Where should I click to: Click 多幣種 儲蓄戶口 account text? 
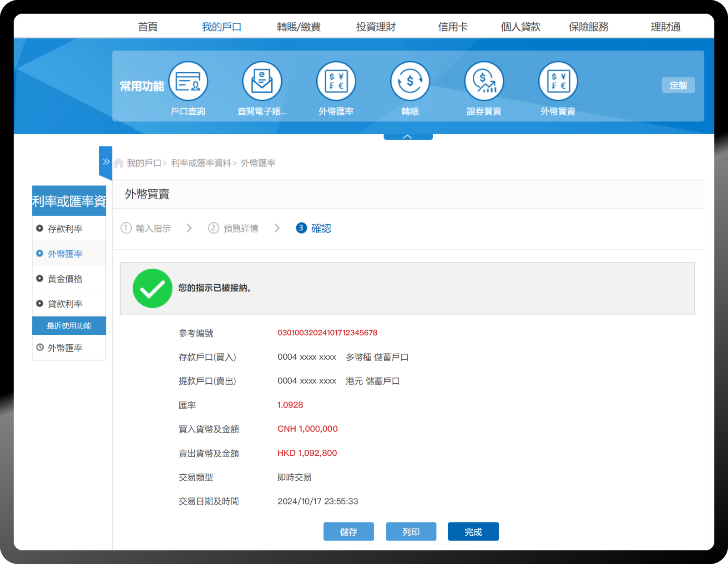377,357
